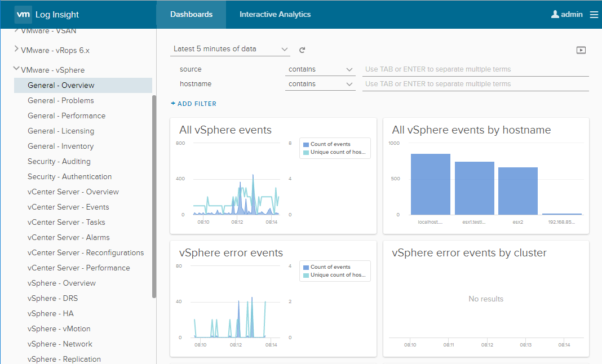The width and height of the screenshot is (602, 364).
Task: Click the presentation mode play icon
Action: click(581, 50)
